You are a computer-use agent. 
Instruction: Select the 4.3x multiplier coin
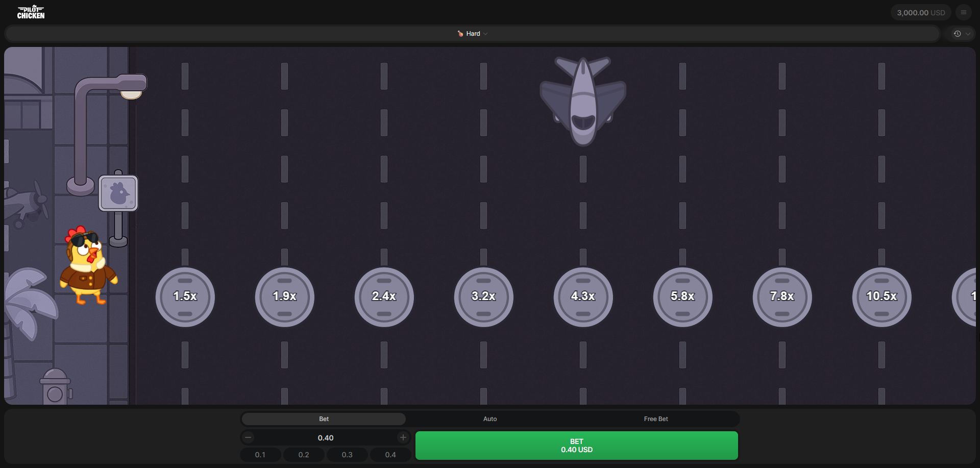[x=583, y=297]
